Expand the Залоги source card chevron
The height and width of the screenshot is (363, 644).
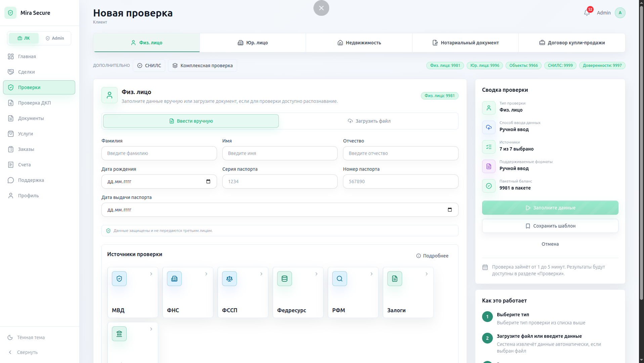point(427,274)
